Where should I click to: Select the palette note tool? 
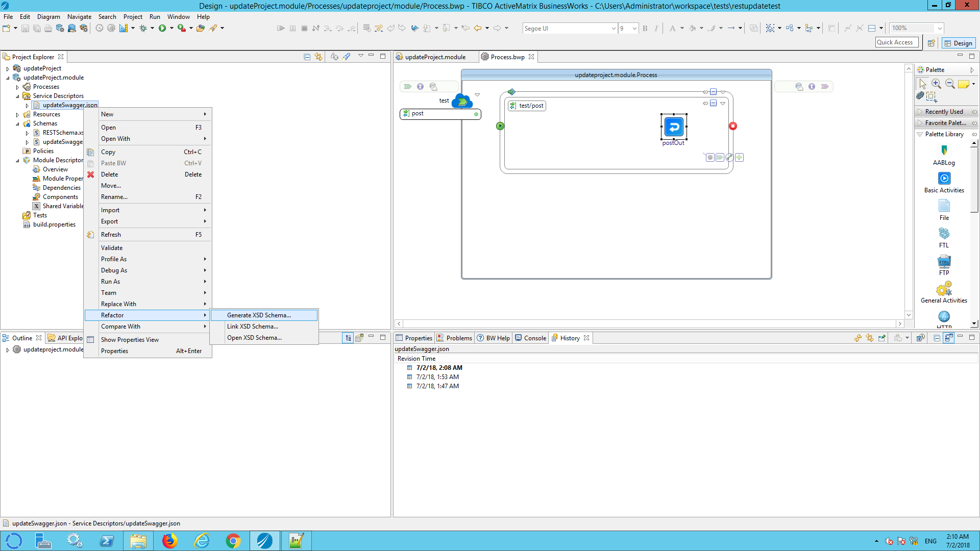(964, 84)
